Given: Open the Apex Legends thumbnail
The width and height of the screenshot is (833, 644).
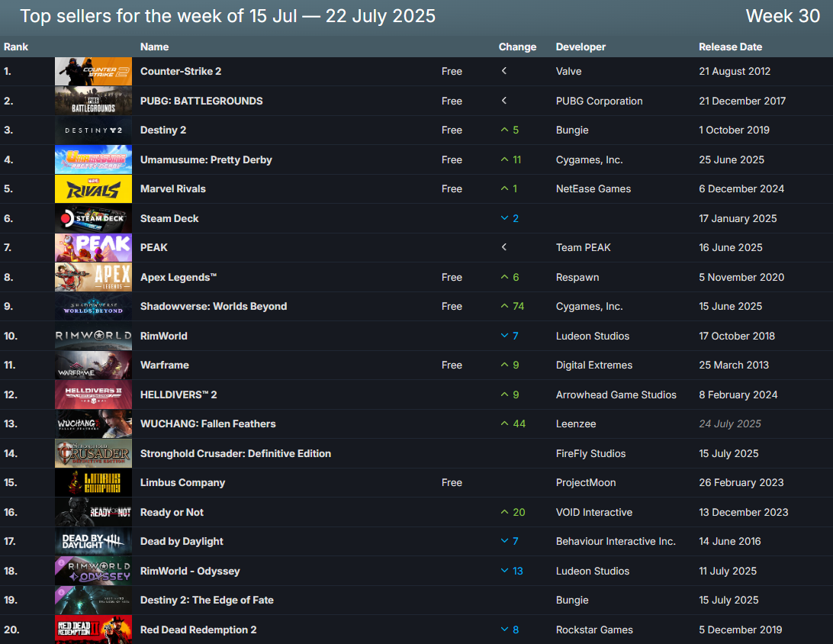Looking at the screenshot, I should [x=93, y=277].
